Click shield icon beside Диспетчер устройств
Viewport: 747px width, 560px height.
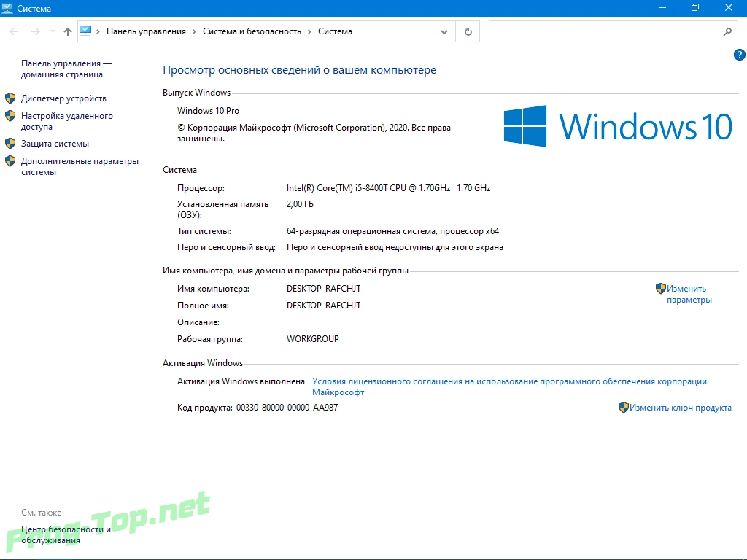tap(10, 98)
